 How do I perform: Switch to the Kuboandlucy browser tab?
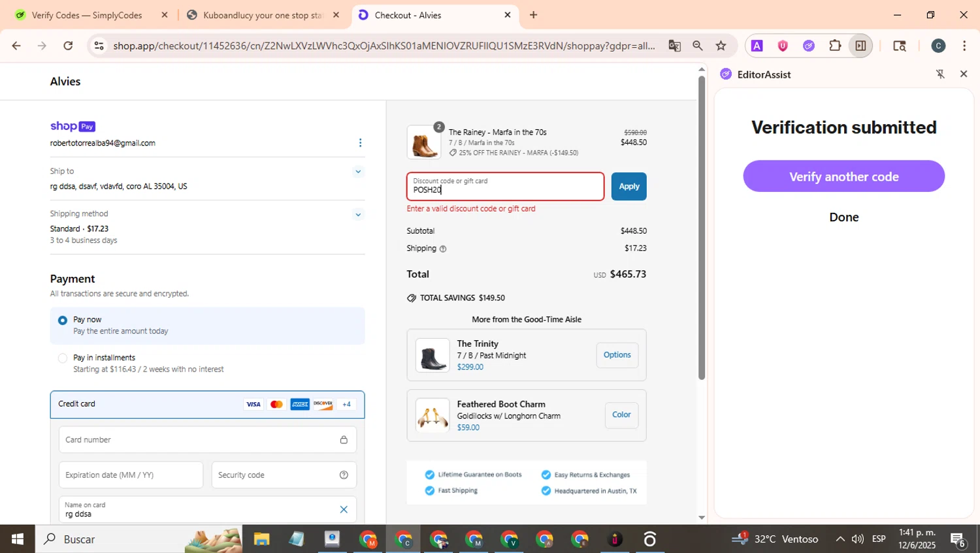[262, 15]
